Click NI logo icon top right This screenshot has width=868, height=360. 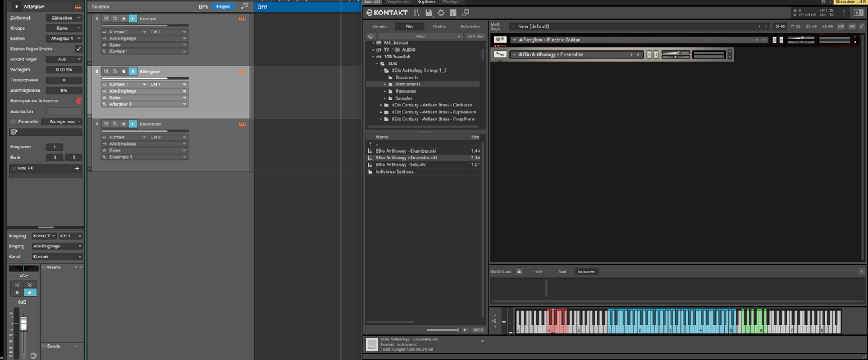click(x=859, y=12)
